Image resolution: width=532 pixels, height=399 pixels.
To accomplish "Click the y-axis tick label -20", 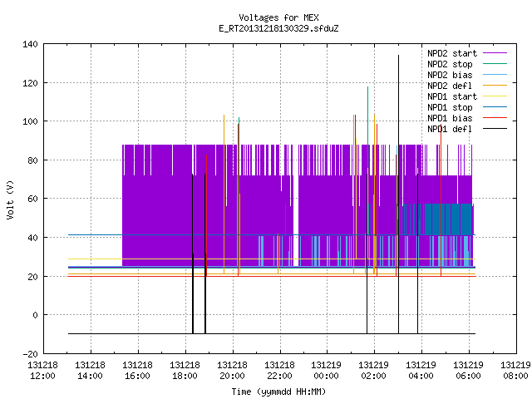I will 30,354.
